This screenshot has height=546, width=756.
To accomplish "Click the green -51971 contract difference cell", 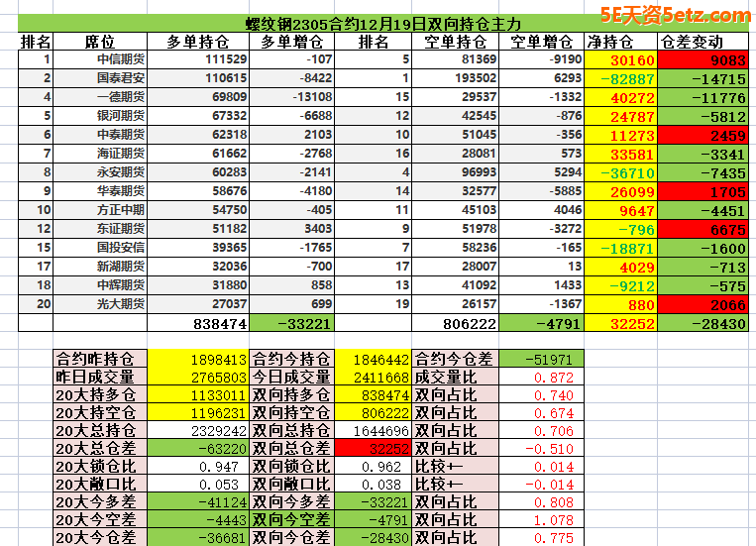I will (x=542, y=359).
